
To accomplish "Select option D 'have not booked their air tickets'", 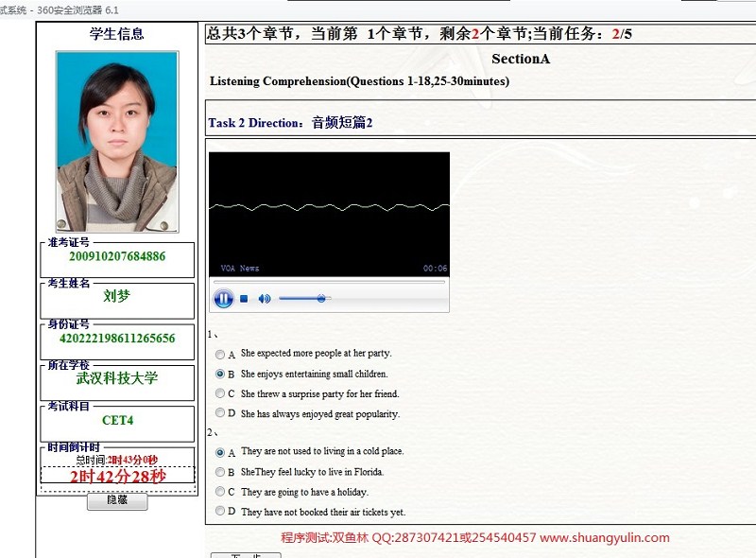I will click(220, 513).
